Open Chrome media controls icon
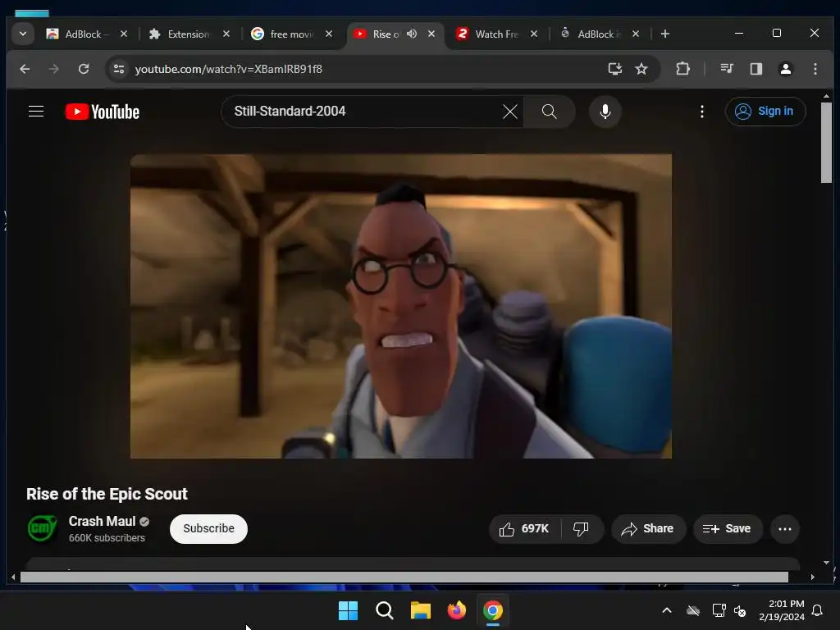The height and width of the screenshot is (630, 840). pos(727,69)
